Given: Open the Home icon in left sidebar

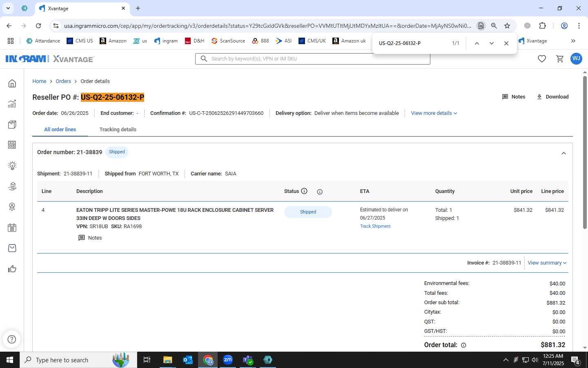Looking at the screenshot, I should tap(12, 83).
